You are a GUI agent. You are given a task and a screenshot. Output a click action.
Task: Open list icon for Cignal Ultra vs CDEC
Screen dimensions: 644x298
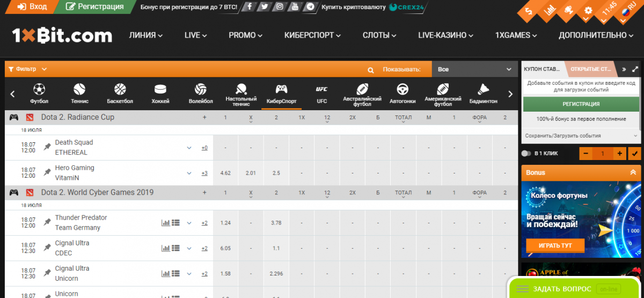coord(175,248)
